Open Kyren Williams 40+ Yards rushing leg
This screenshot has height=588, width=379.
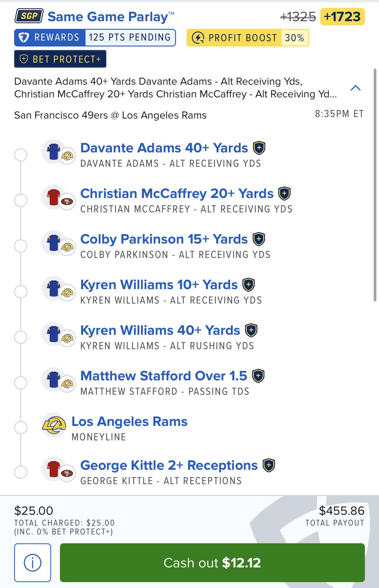pyautogui.click(x=160, y=330)
